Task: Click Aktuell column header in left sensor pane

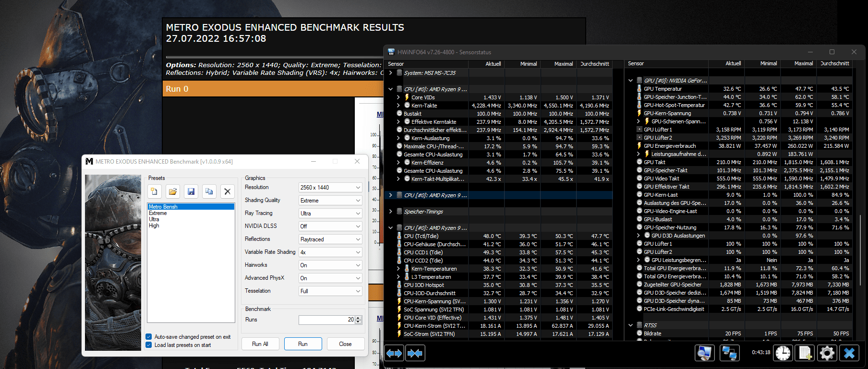Action: pyautogui.click(x=487, y=64)
